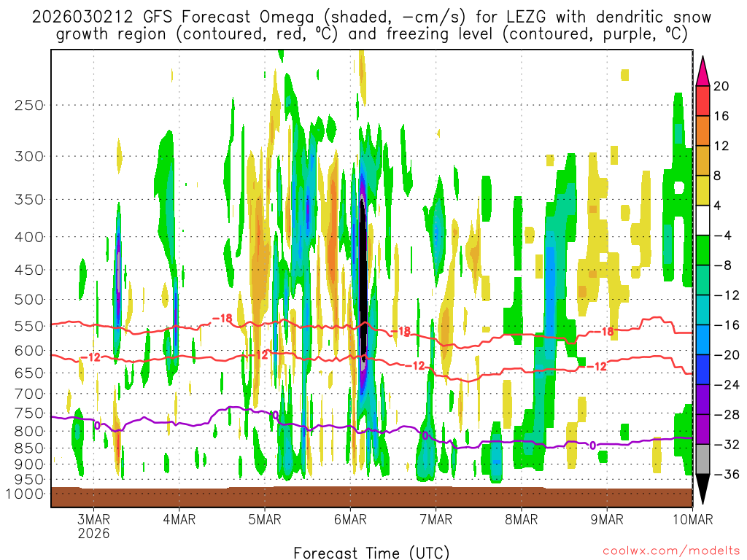Click the 10MAR date label on time axis
Image resolution: width=747 pixels, height=560 pixels.
(x=693, y=519)
